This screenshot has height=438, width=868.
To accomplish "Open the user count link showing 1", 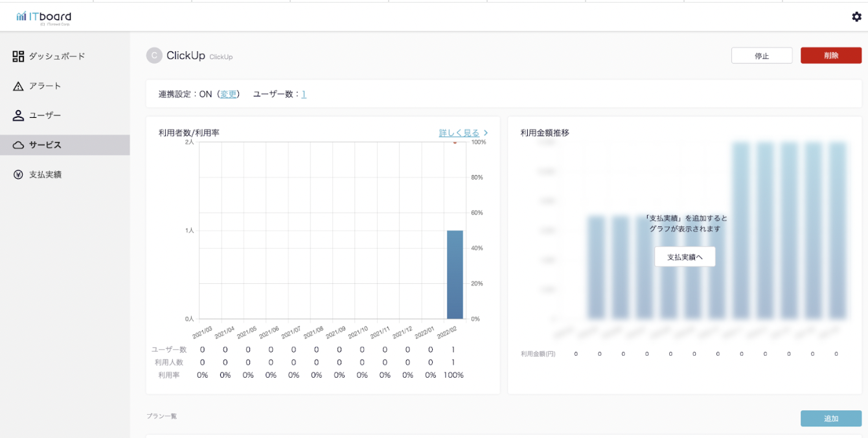I will tap(304, 94).
